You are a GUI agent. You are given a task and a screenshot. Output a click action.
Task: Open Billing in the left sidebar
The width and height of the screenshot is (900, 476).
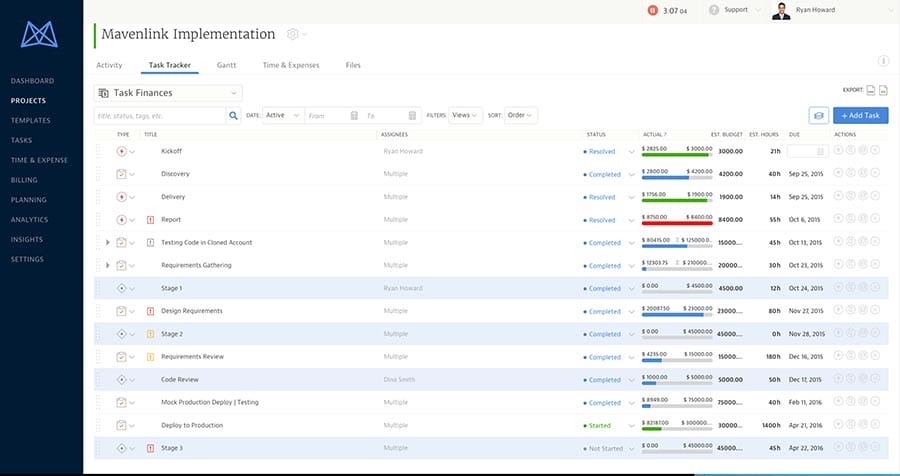coord(24,180)
